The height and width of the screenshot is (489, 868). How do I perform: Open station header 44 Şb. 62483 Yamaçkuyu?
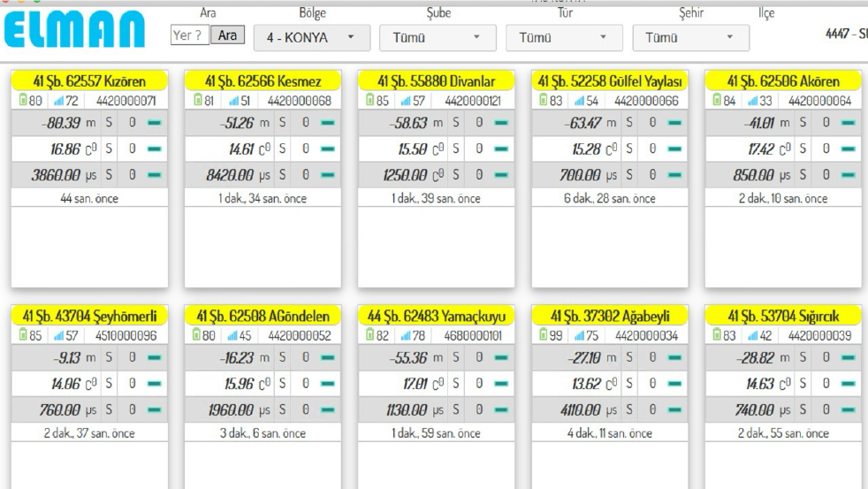[x=437, y=317]
